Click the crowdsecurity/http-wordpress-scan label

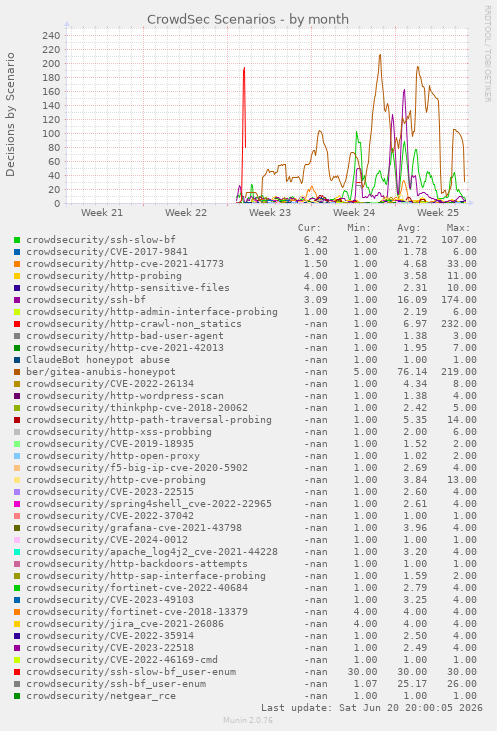[125, 396]
